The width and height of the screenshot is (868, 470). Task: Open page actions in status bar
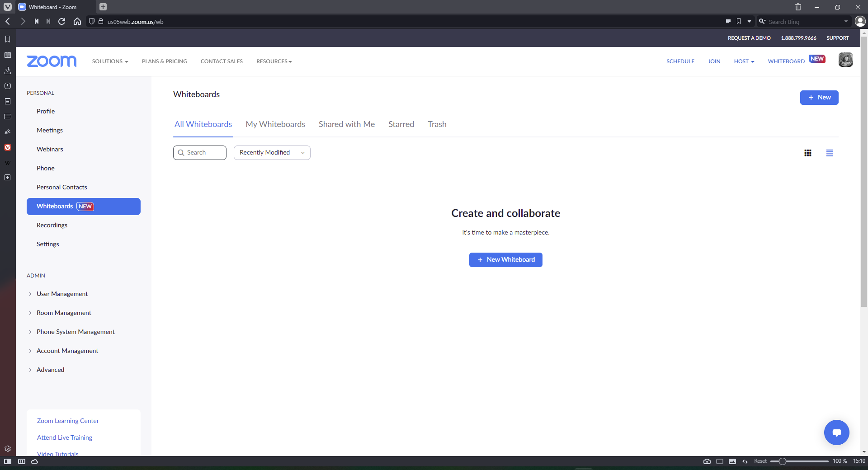(x=745, y=461)
